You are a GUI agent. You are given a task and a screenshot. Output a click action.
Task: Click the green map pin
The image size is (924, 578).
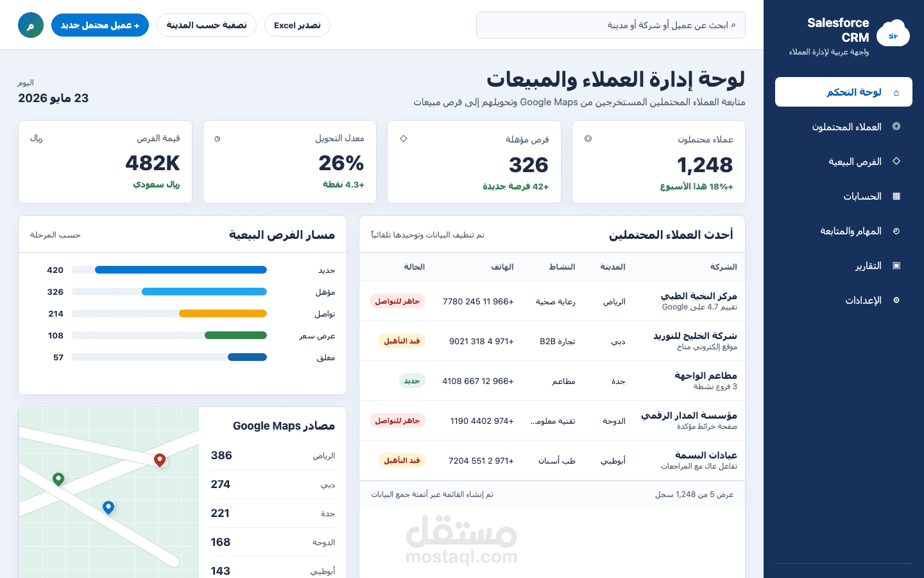click(x=58, y=479)
